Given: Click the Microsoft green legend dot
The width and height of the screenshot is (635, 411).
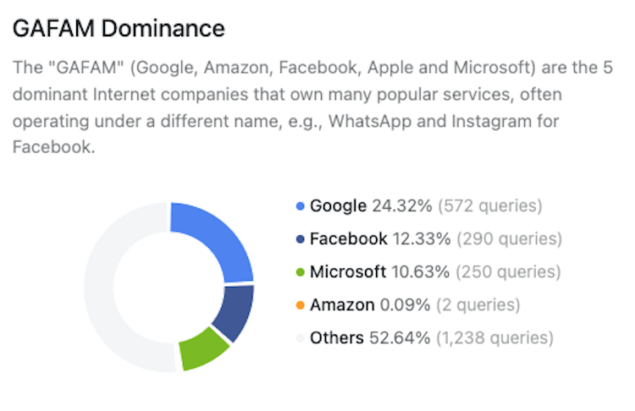Looking at the screenshot, I should 300,272.
